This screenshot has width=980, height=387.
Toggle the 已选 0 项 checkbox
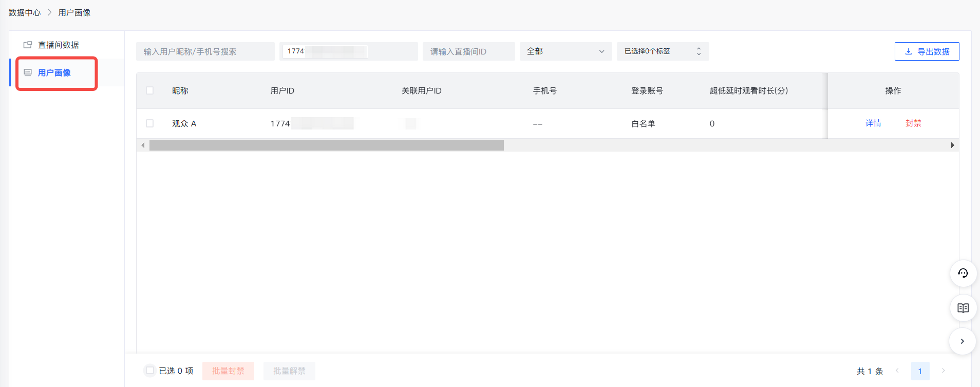[150, 370]
